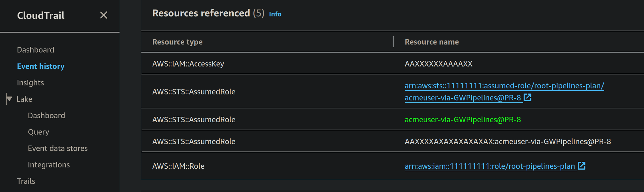Sort by Resource type column header

(177, 42)
